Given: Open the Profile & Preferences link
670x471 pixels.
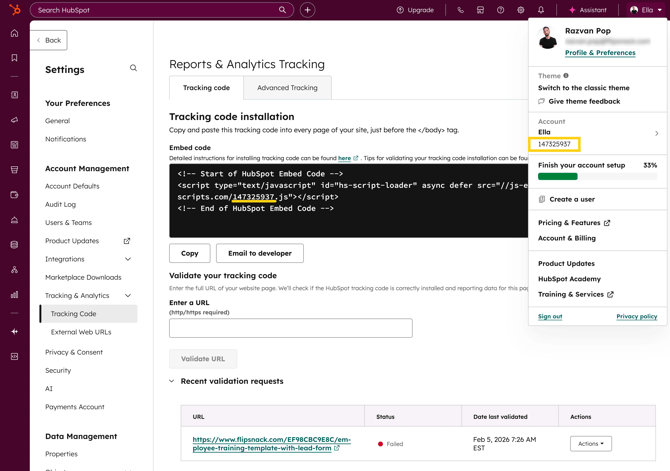Looking at the screenshot, I should (599, 53).
